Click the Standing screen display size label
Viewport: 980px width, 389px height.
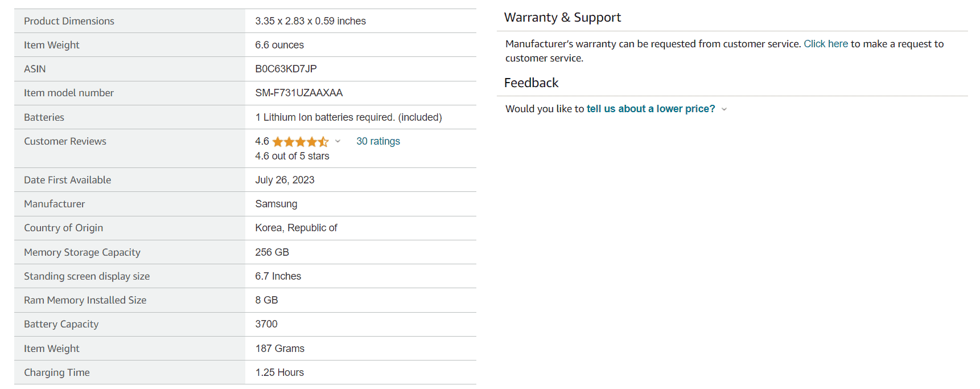87,276
